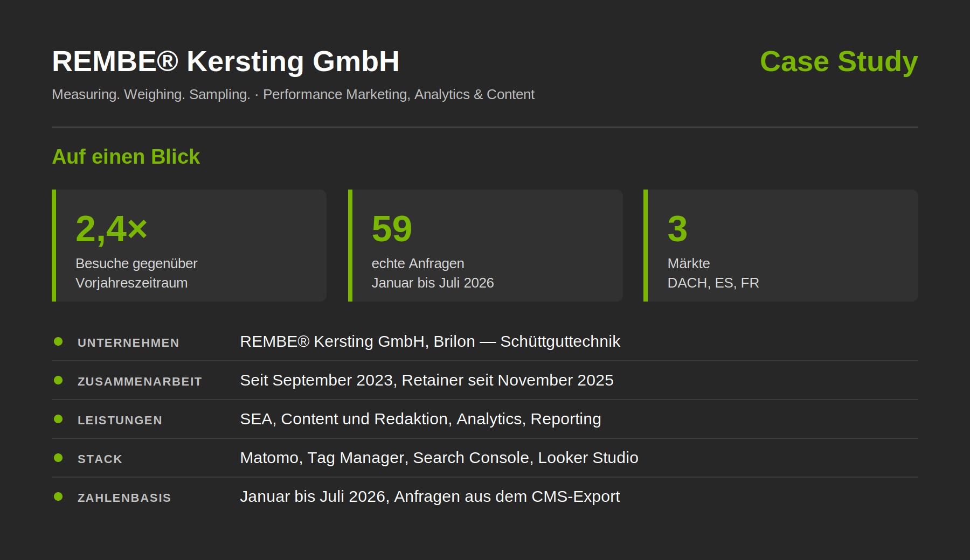Select the 3 markets figure

pos(677,229)
